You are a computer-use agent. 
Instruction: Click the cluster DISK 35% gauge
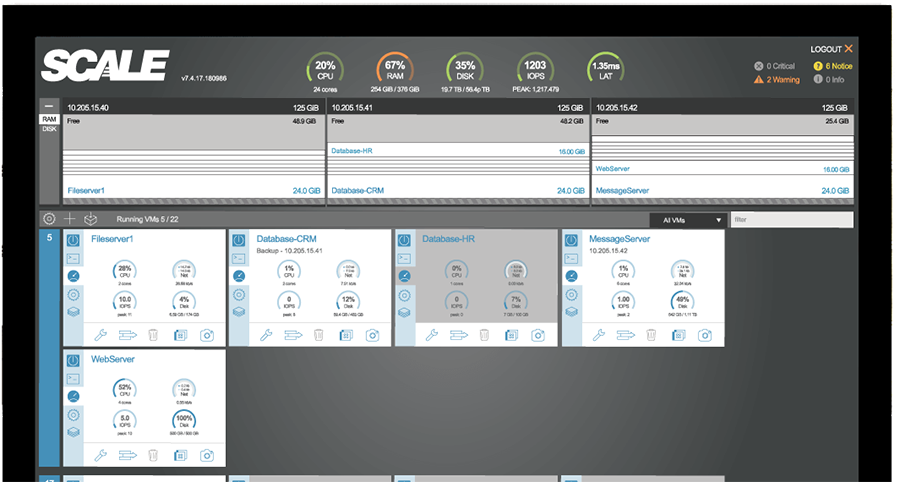click(x=465, y=71)
